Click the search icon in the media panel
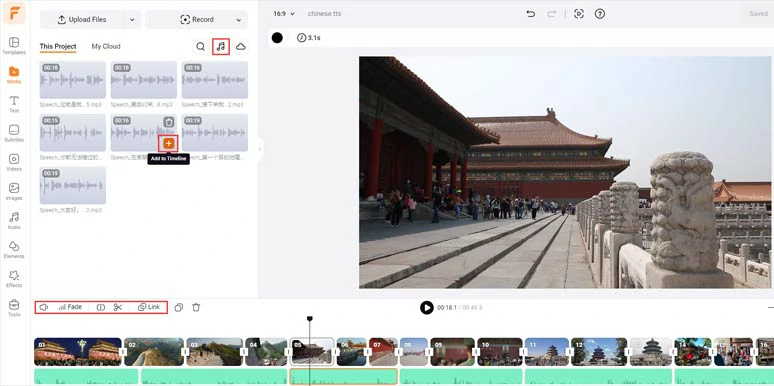 click(200, 46)
